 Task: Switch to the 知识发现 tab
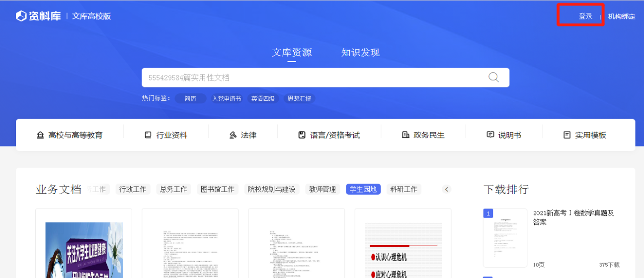click(360, 53)
